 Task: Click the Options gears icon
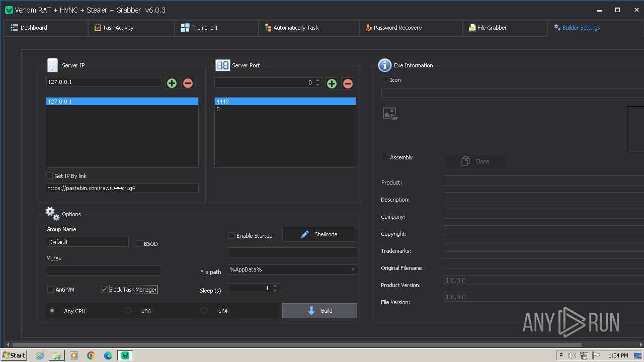[52, 214]
